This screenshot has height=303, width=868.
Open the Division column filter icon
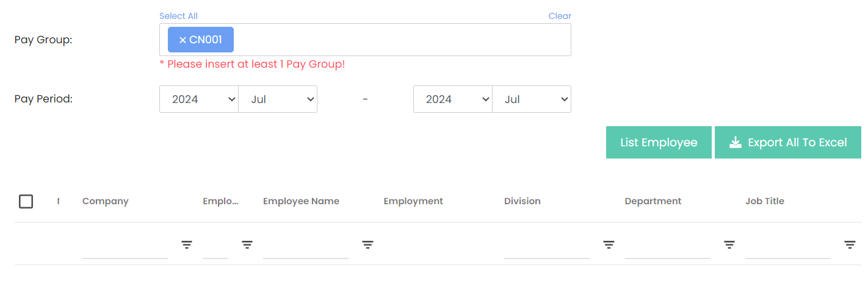click(609, 244)
